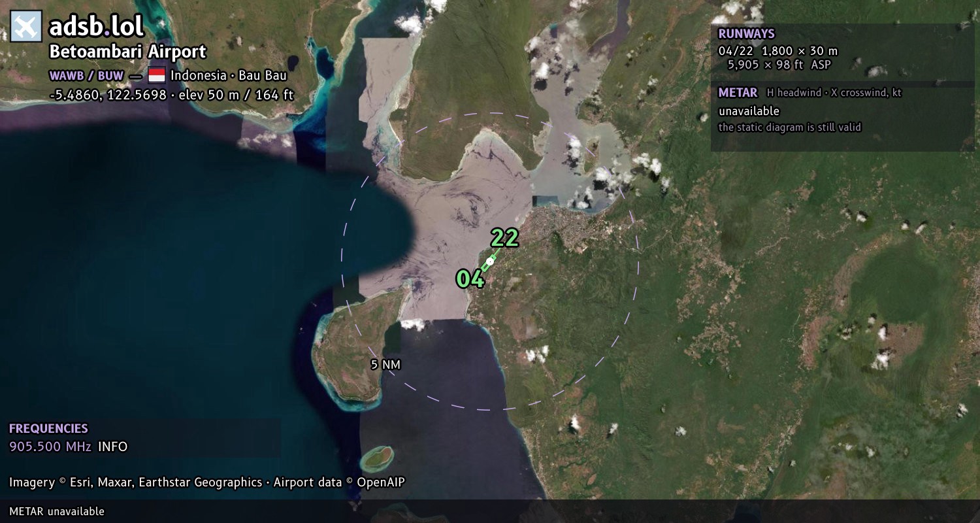Image resolution: width=980 pixels, height=523 pixels.
Task: Click the Imagery © Esri, Maxar attribution text
Action: [135, 482]
